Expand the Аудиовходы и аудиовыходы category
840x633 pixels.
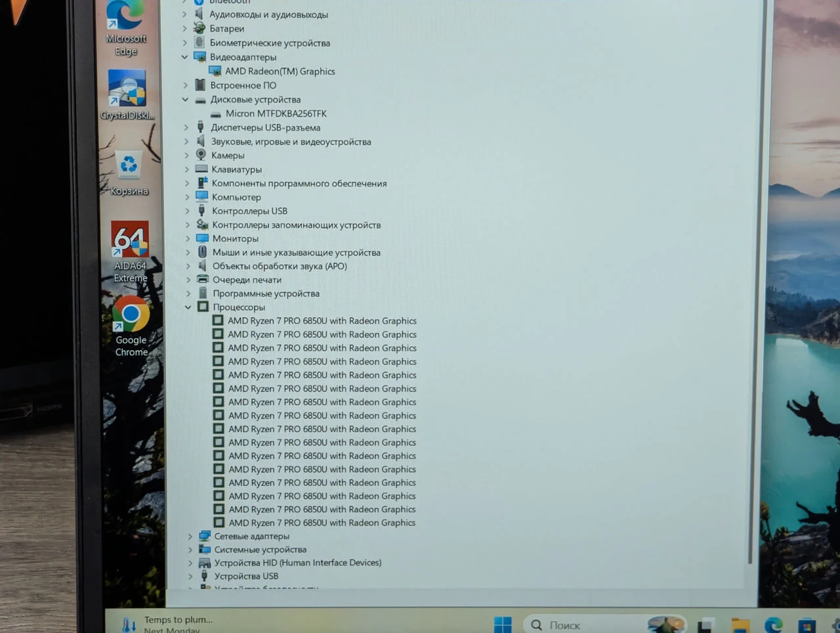click(184, 14)
